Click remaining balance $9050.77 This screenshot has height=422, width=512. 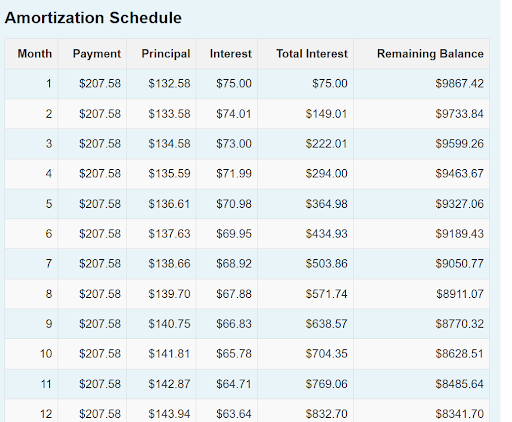pyautogui.click(x=459, y=264)
